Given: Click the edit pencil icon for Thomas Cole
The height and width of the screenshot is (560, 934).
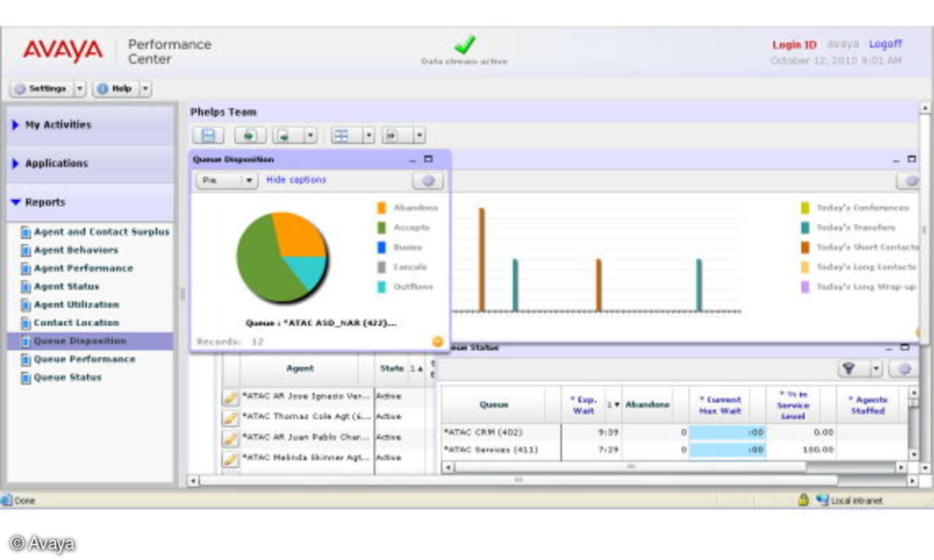Looking at the screenshot, I should click(x=230, y=418).
